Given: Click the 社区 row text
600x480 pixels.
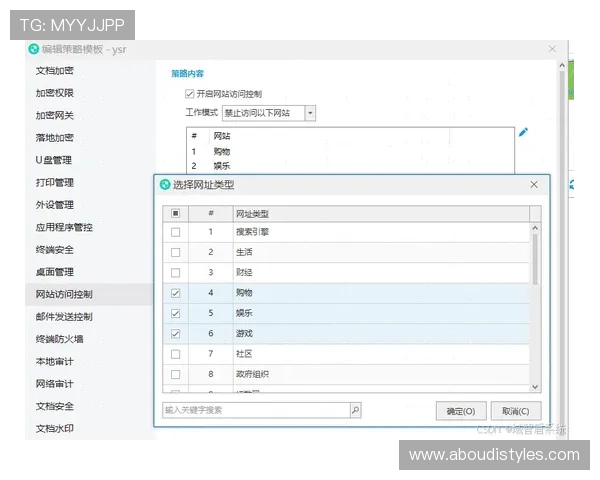Looking at the screenshot, I should pyautogui.click(x=244, y=354).
